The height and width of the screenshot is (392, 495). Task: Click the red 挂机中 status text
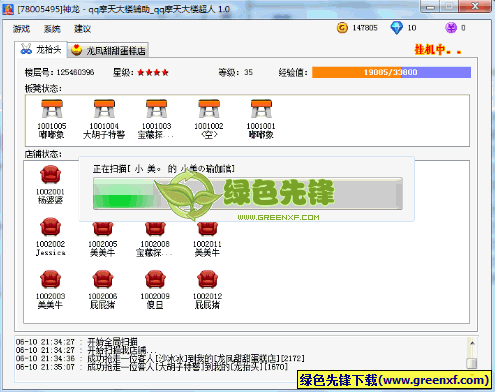coord(438,50)
